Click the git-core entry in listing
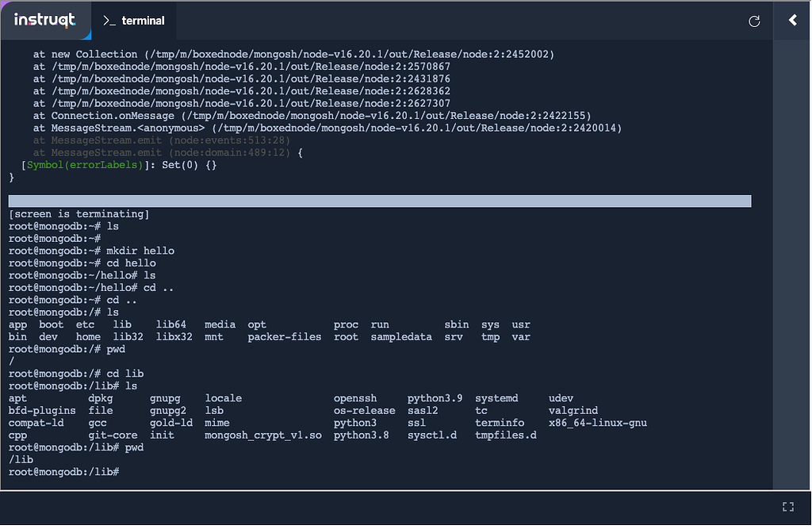This screenshot has height=529, width=812. pyautogui.click(x=113, y=435)
